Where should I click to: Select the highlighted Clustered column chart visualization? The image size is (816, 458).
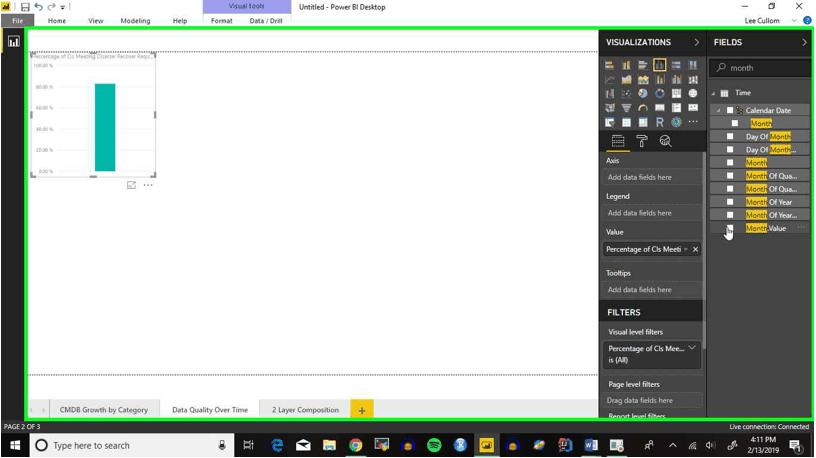tap(659, 65)
